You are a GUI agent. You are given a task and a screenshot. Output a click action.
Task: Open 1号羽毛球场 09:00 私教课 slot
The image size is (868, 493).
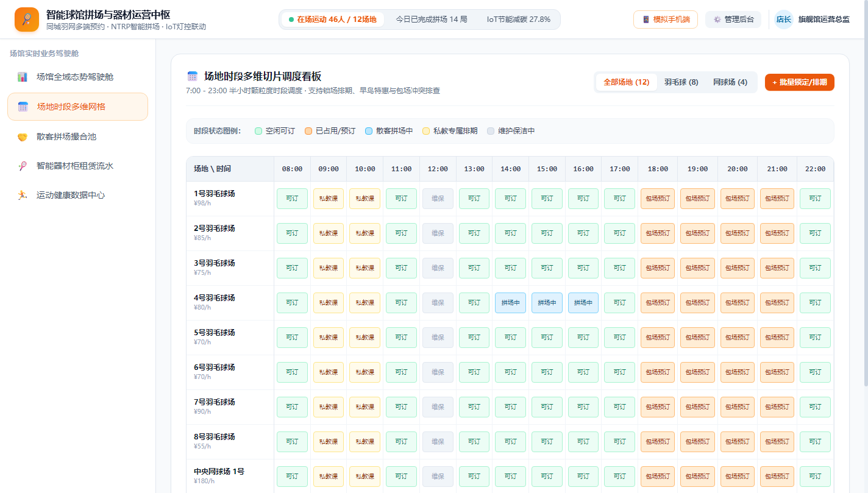tap(329, 199)
